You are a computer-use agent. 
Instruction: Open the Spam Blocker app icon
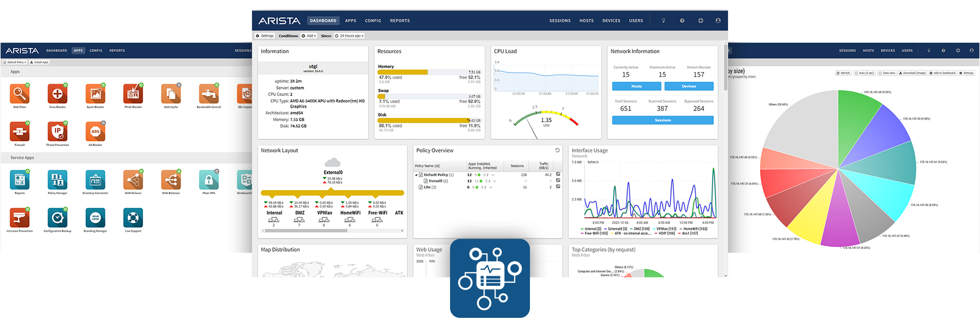[95, 94]
